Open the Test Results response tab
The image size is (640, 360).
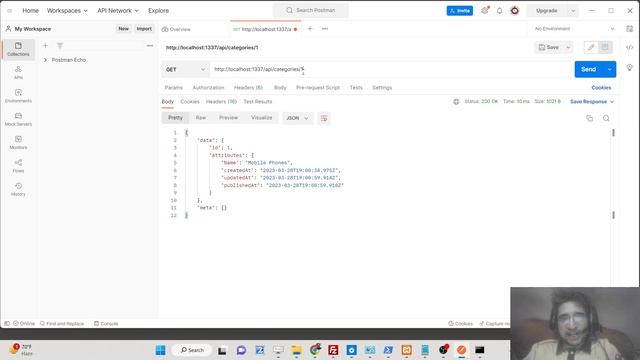click(258, 102)
